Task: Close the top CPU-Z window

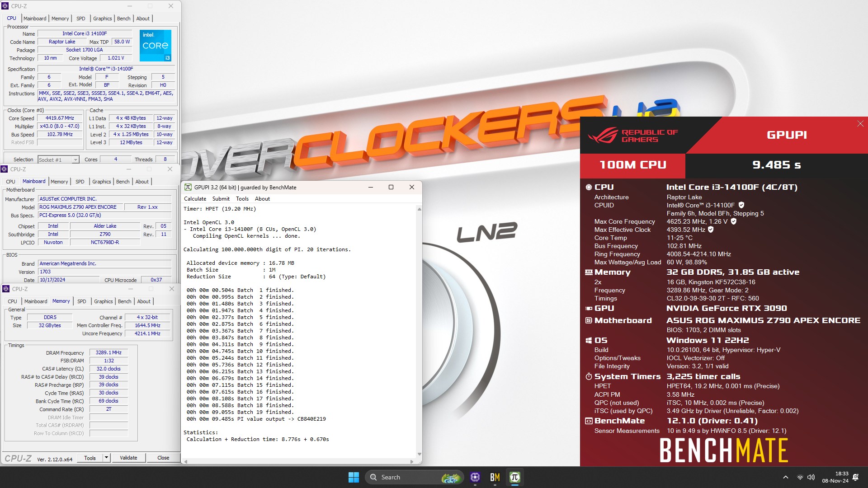Action: [x=171, y=6]
